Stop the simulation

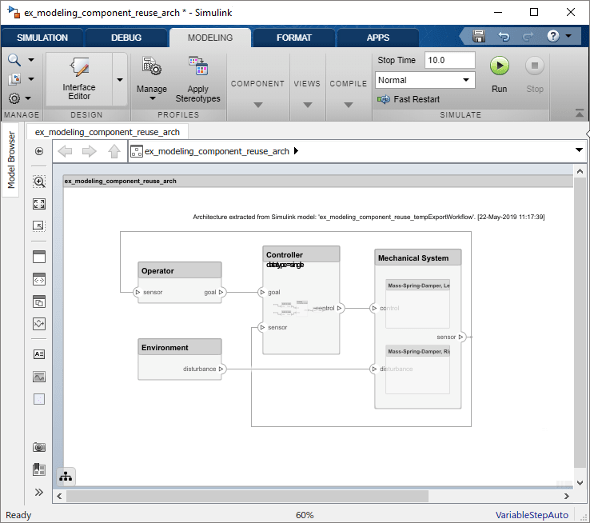(534, 74)
